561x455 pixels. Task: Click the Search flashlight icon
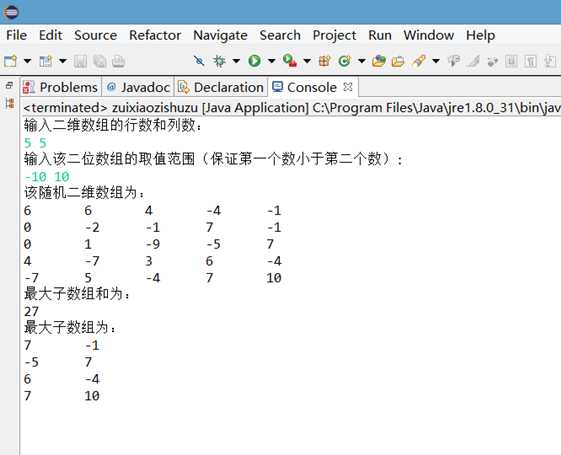click(419, 61)
